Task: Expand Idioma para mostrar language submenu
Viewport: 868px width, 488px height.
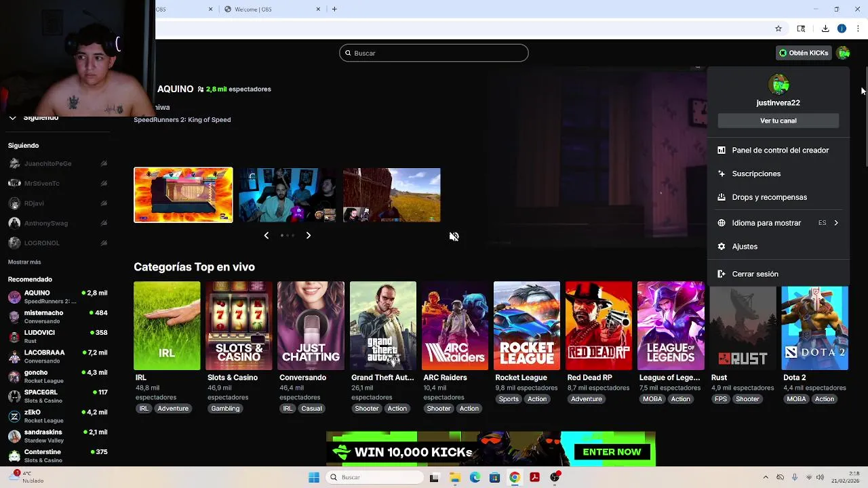Action: point(778,223)
